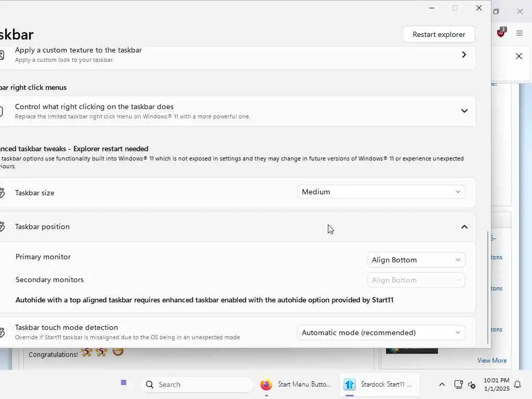Open the Firefox hamburger menu
This screenshot has height=399, width=532.
(x=520, y=33)
